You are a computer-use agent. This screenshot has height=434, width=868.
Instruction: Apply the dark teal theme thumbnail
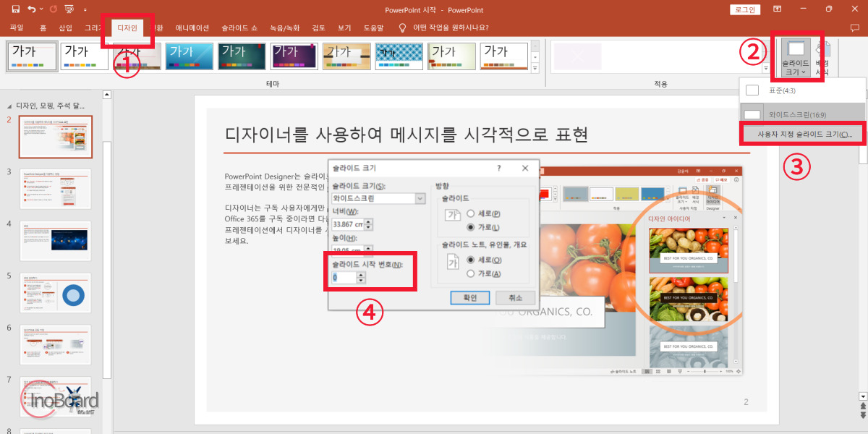242,56
